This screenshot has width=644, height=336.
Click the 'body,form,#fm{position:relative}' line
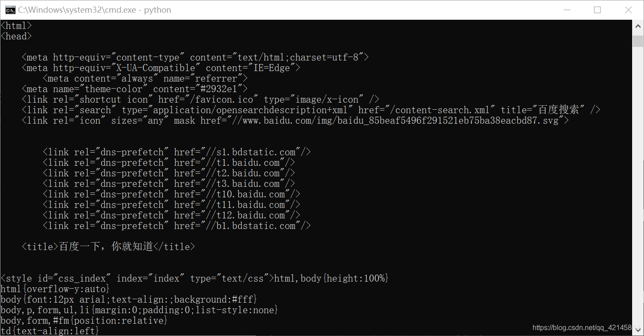84,321
